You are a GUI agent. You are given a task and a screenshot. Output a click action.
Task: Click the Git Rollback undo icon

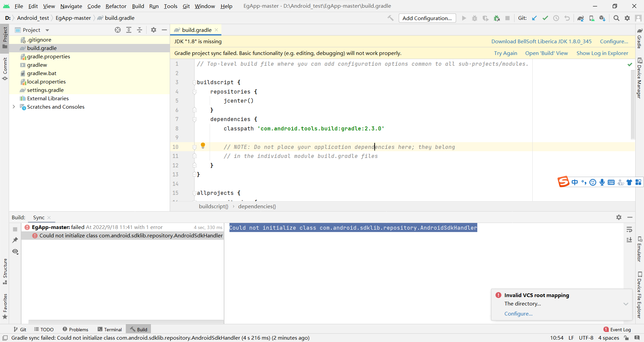pyautogui.click(x=567, y=18)
